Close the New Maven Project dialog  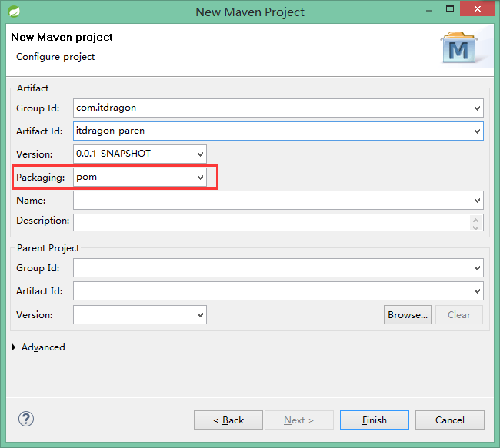click(478, 9)
